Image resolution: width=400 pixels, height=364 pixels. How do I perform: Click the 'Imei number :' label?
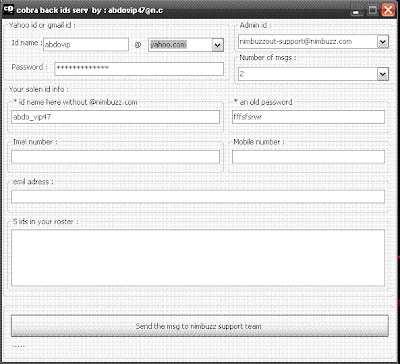click(x=35, y=142)
